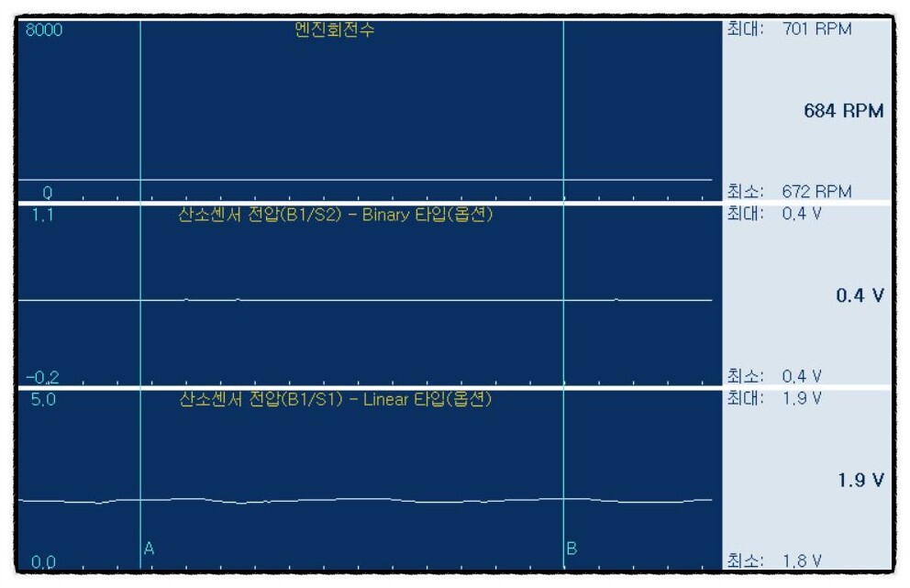
Task: Click the 엔진회전수 graph title
Action: tap(334, 29)
